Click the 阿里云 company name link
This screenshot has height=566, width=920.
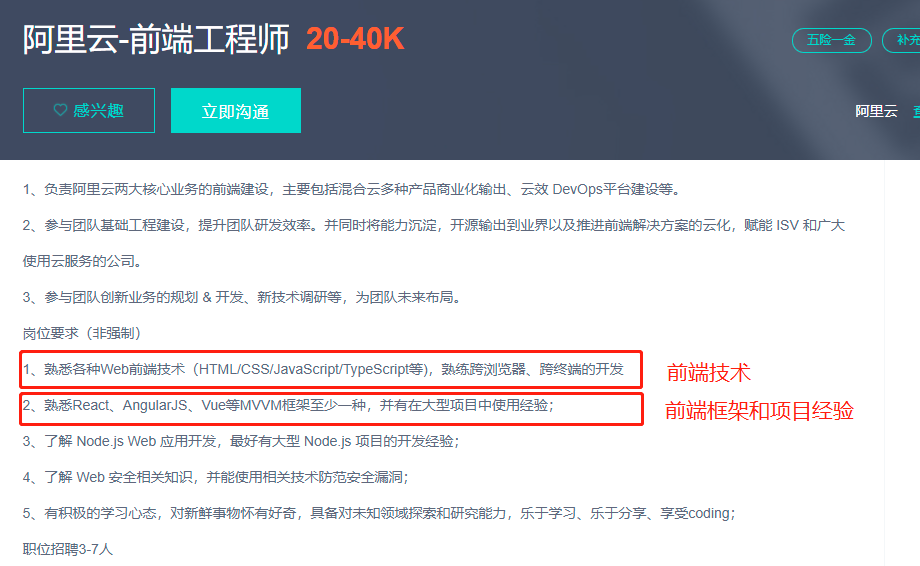coord(876,111)
